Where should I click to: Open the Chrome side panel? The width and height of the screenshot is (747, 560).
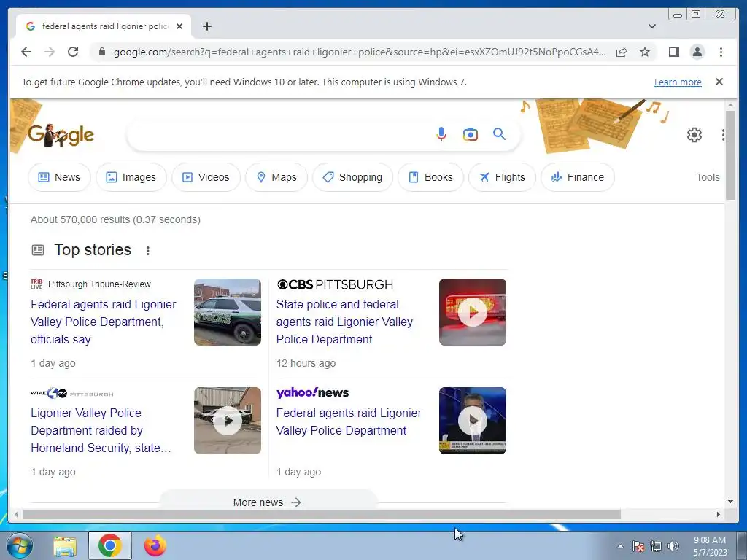coord(673,52)
